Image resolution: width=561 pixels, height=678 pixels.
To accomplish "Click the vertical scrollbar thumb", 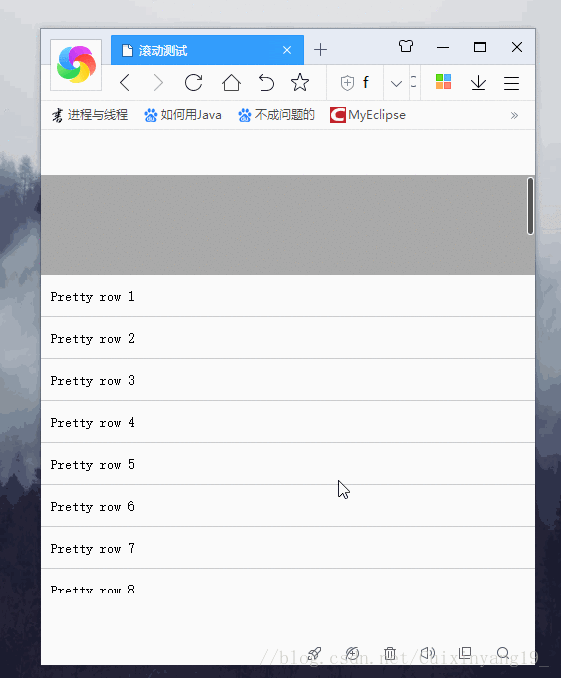I will point(530,206).
